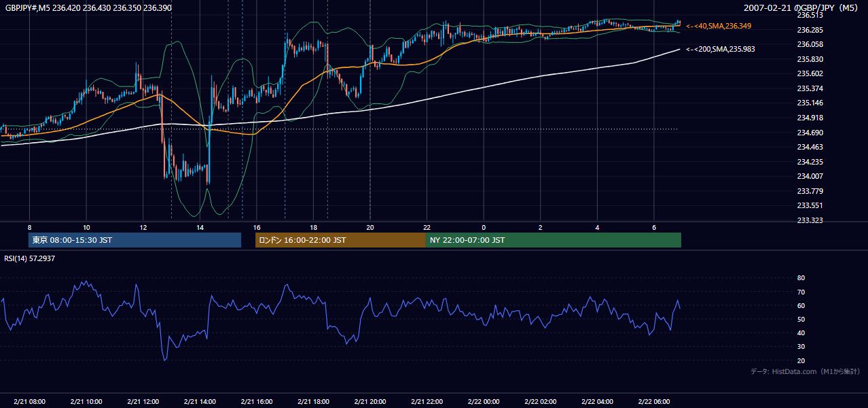Screen dimensions: 868x408
Task: Click the 235.602 price axis label
Action: tap(810, 73)
